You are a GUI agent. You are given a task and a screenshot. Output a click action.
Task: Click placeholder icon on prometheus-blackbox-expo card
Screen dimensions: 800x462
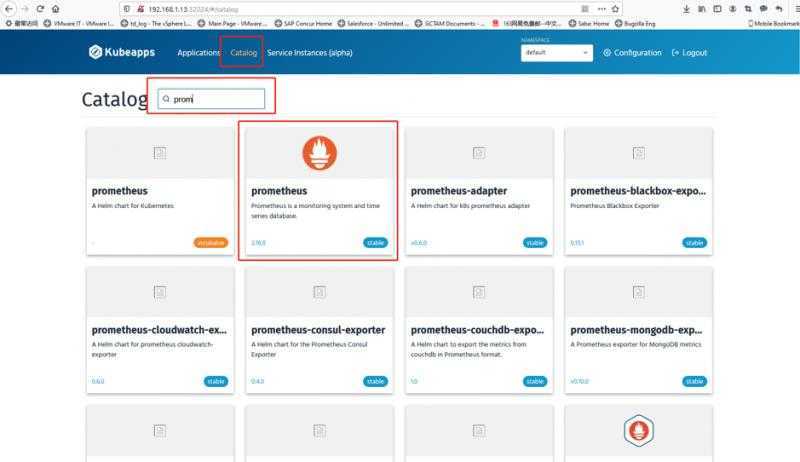(x=638, y=153)
